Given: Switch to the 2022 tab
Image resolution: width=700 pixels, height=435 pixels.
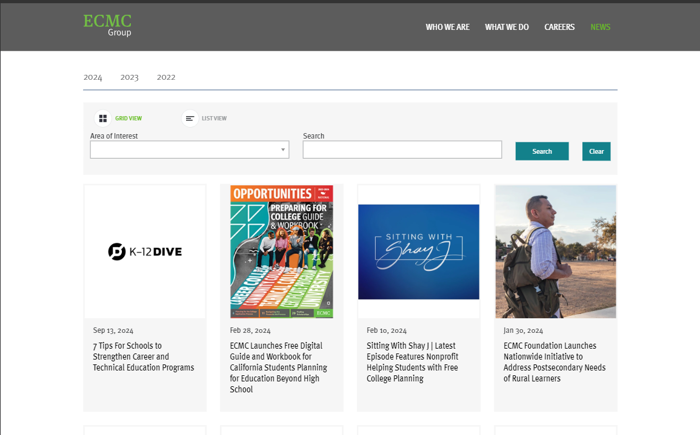Looking at the screenshot, I should pos(166,77).
